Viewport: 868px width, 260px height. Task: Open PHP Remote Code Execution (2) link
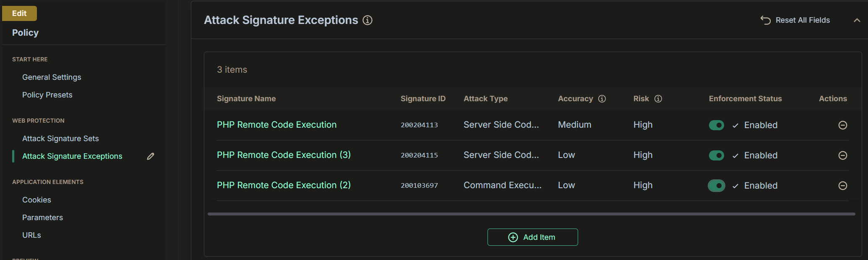[x=284, y=185]
